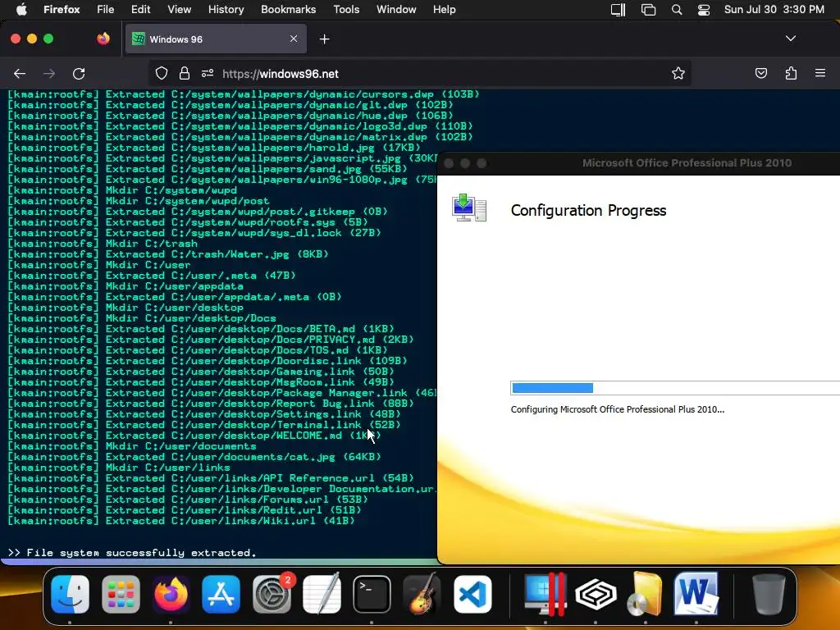
Task: Open the list all tabs dropdown
Action: pyautogui.click(x=790, y=39)
